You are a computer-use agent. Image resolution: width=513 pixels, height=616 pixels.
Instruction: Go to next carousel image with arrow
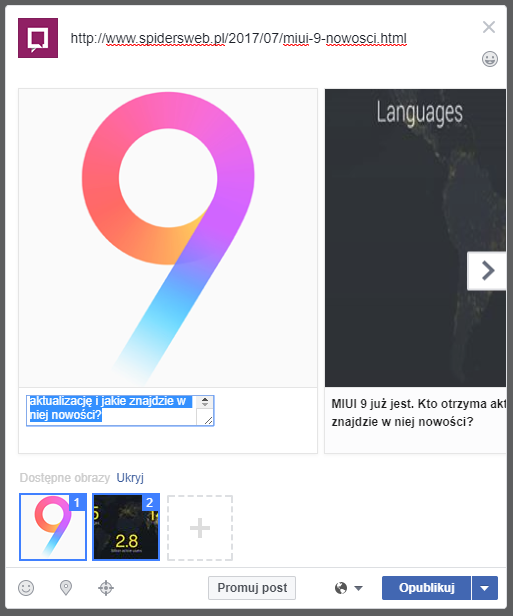[x=487, y=271]
